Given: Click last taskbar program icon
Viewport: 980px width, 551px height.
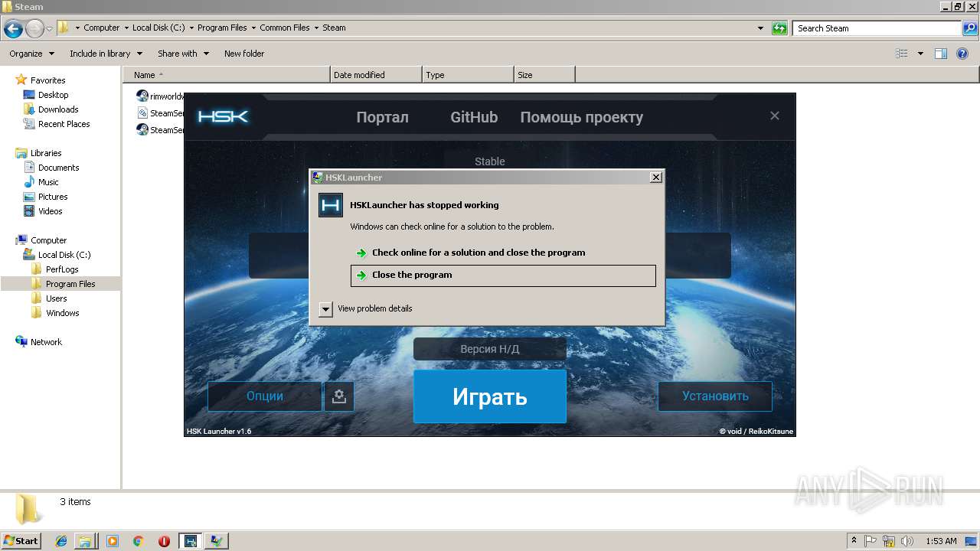Looking at the screenshot, I should [217, 541].
